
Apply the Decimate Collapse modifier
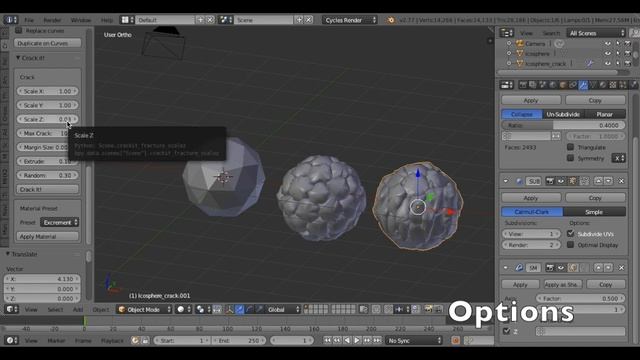point(531,100)
